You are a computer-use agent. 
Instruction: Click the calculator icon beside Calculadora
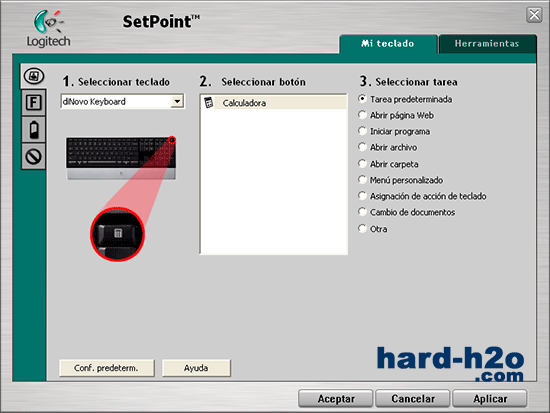pyautogui.click(x=209, y=103)
